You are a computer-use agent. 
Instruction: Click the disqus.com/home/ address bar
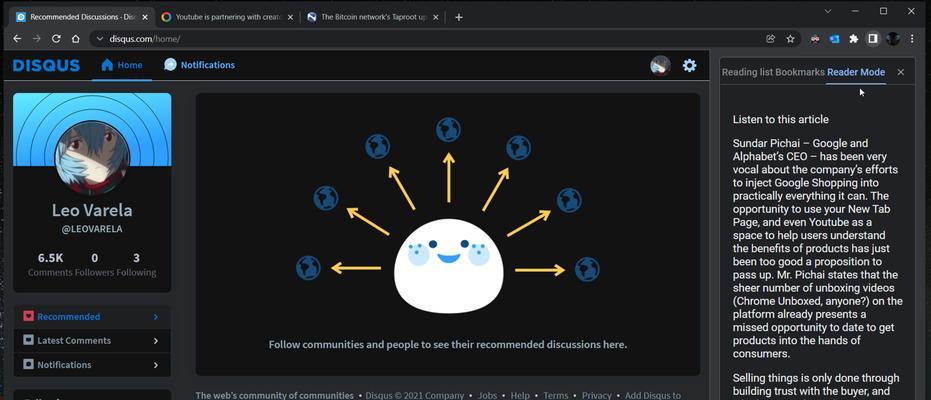tap(428, 39)
